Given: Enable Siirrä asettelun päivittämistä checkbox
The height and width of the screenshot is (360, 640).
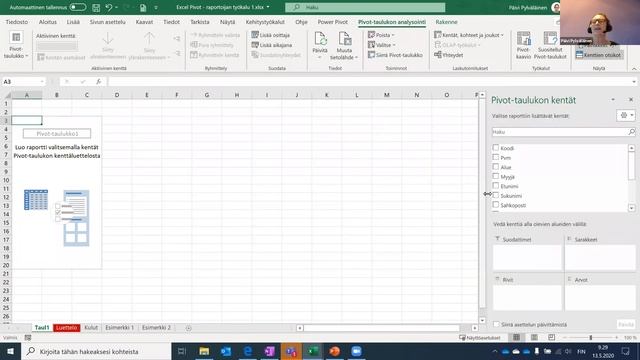Looking at the screenshot, I should point(496,324).
